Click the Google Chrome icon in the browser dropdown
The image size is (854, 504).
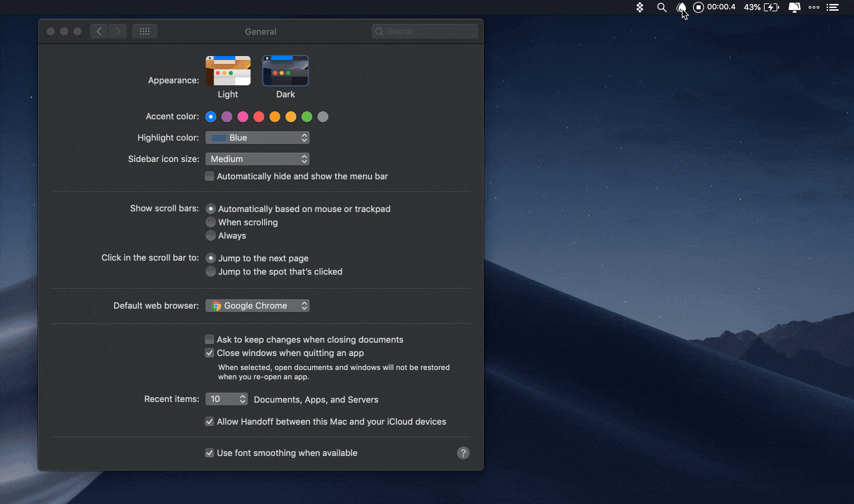point(216,306)
